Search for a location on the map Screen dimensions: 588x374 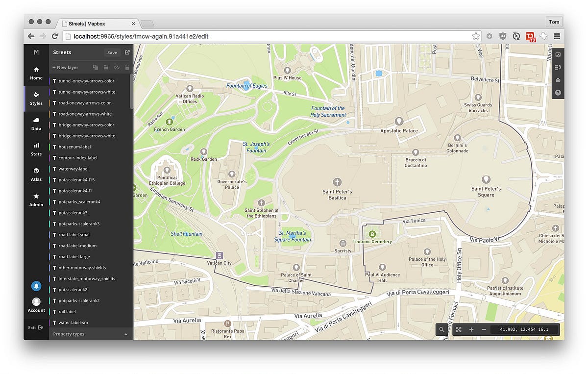(x=441, y=329)
